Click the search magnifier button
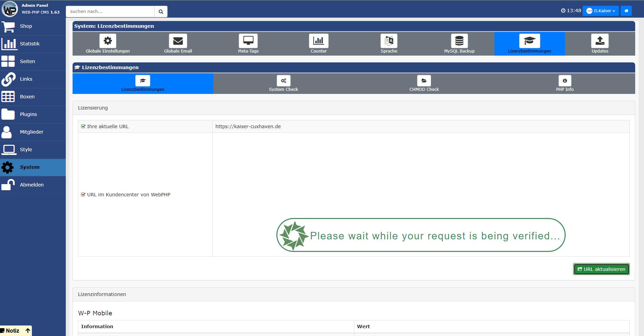The image size is (644, 336). [161, 12]
